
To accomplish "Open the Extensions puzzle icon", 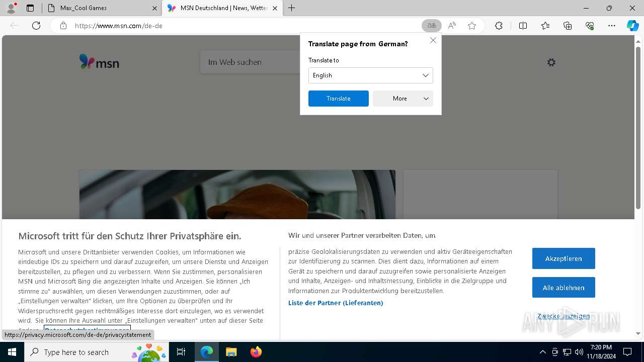I will click(499, 26).
